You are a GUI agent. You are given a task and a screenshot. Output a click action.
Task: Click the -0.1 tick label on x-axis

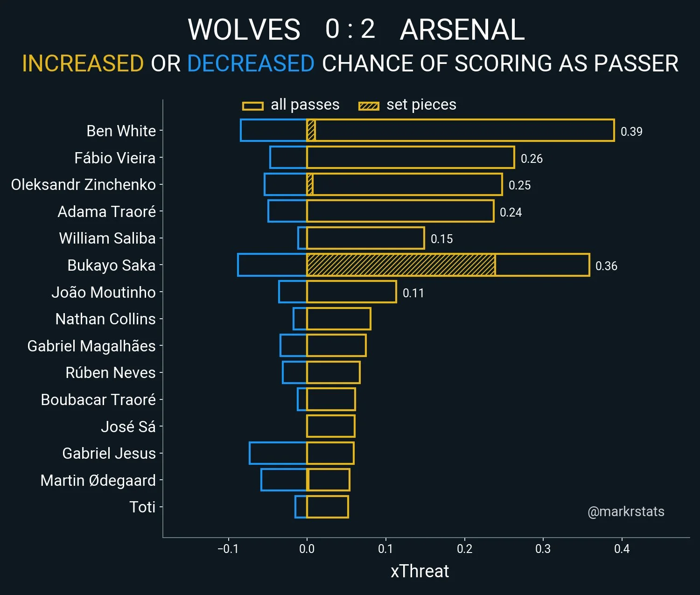pyautogui.click(x=228, y=549)
